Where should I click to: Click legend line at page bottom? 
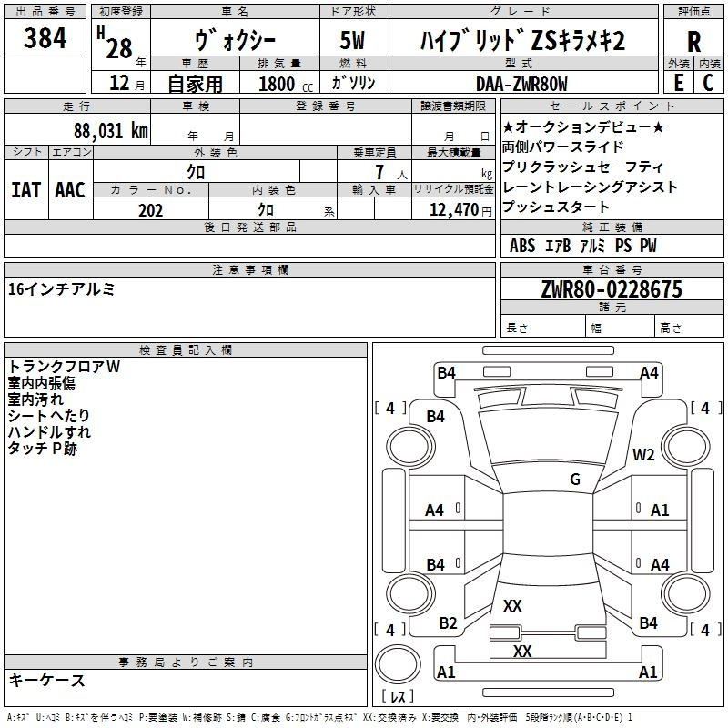319,717
